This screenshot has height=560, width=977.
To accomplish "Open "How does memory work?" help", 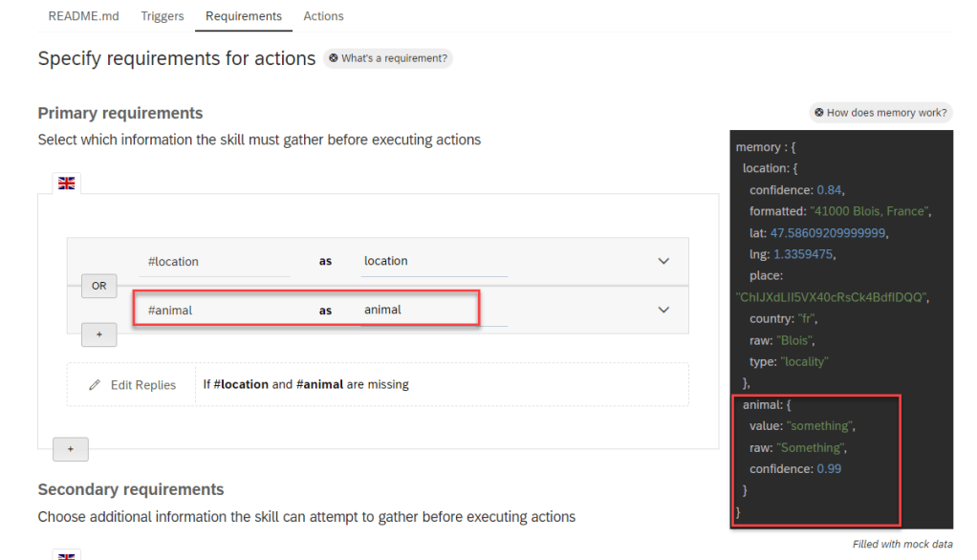I will point(880,113).
